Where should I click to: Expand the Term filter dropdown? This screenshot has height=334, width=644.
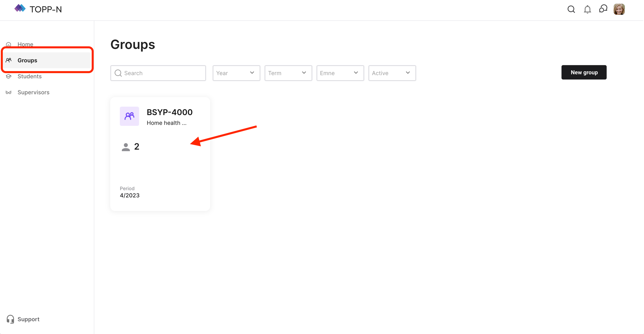288,73
